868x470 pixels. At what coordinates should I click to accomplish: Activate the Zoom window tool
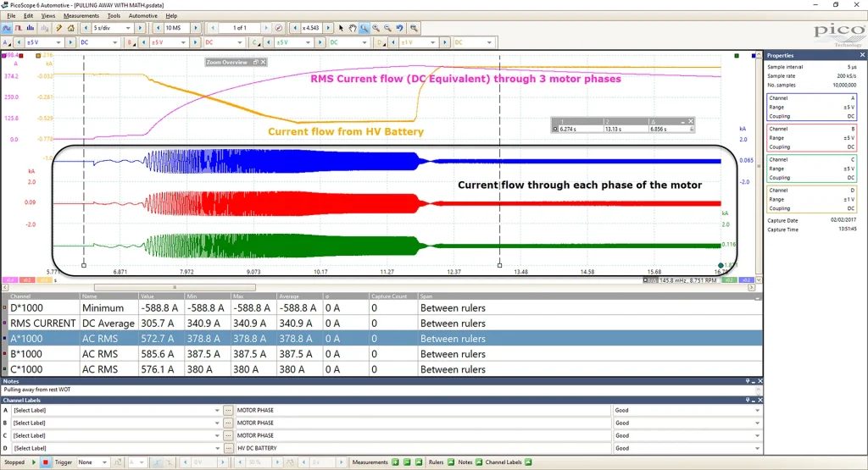pyautogui.click(x=364, y=28)
